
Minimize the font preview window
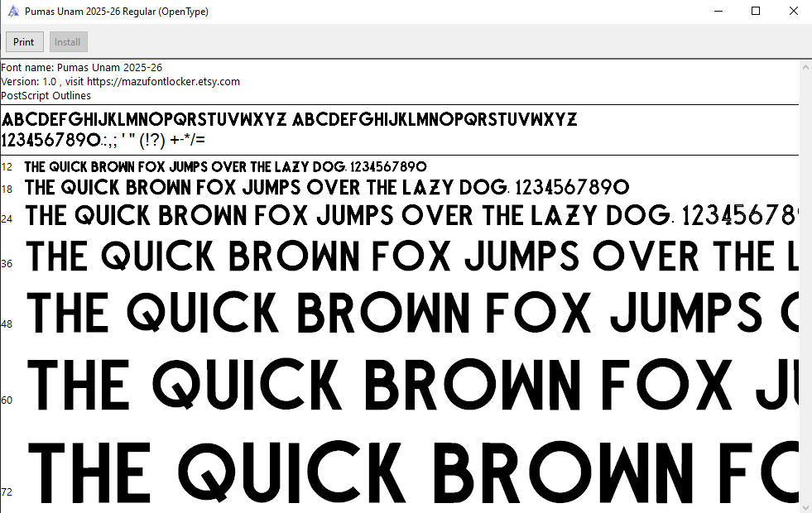[x=718, y=12]
